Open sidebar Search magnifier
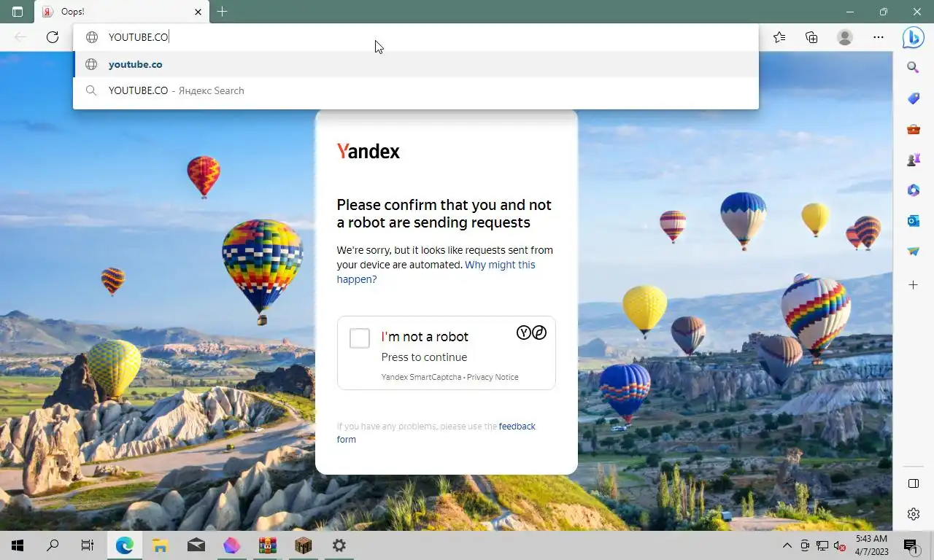Viewport: 934px width, 560px height. tap(913, 68)
